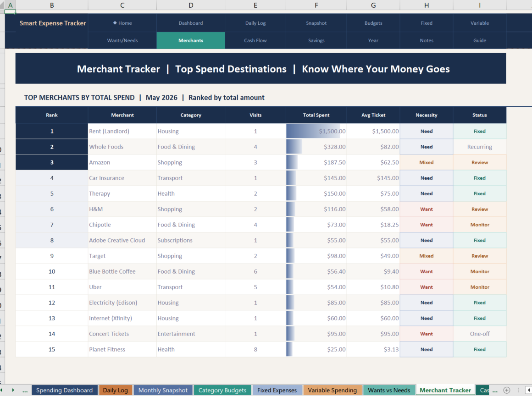
Task: Switch to the Wants vs Needs sheet tab
Action: [389, 390]
